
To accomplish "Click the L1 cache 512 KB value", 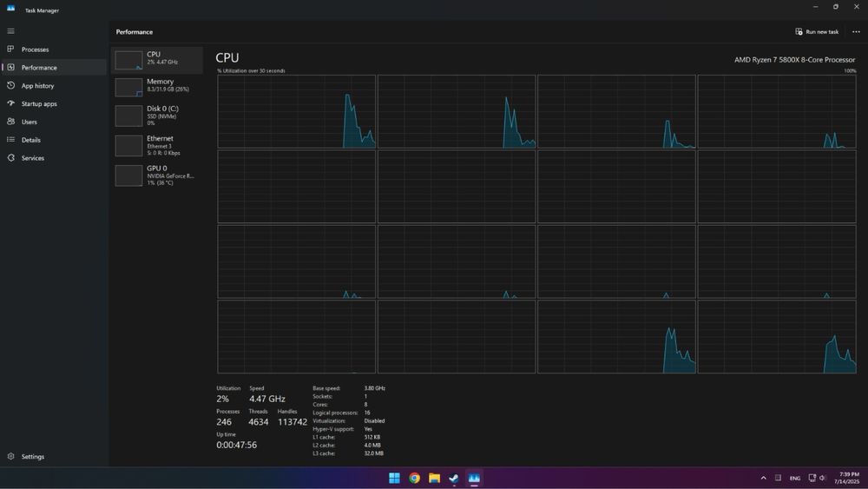I will 372,437.
